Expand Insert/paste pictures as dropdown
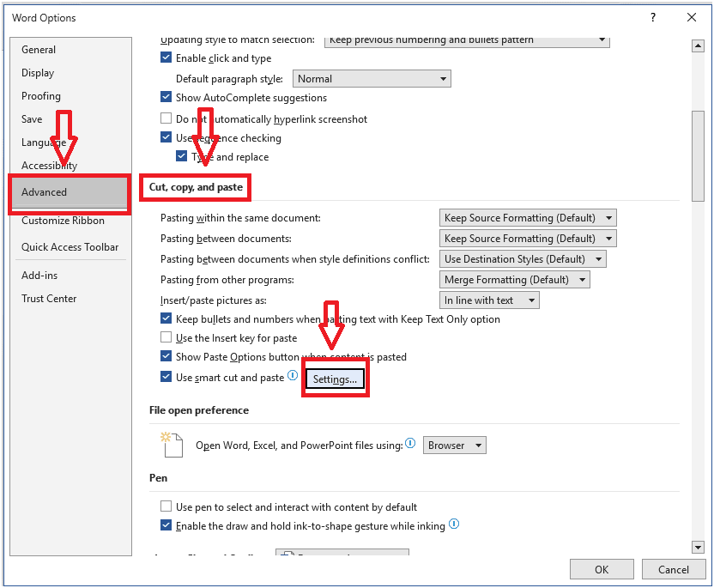 489,300
